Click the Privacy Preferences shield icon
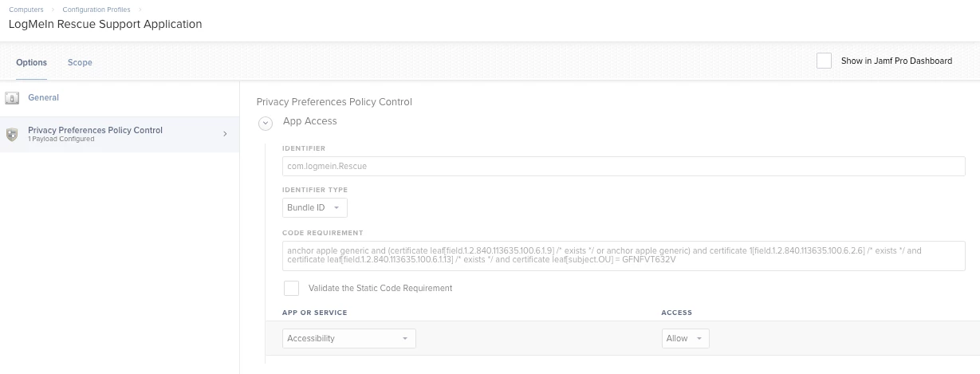This screenshot has width=980, height=374. tap(12, 134)
